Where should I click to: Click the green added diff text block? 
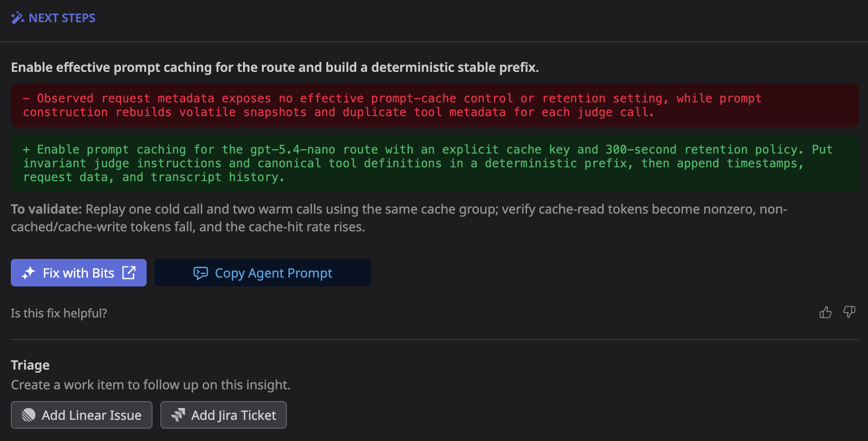click(x=435, y=163)
